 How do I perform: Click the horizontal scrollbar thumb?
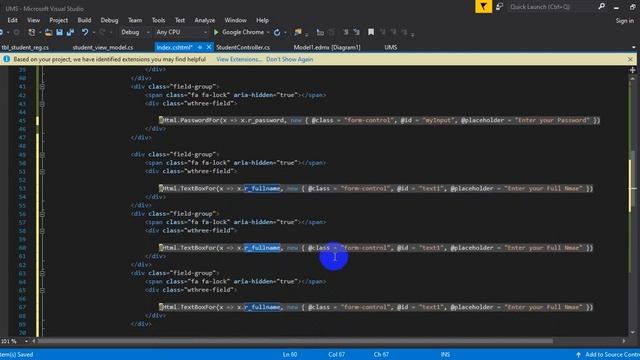click(296, 341)
